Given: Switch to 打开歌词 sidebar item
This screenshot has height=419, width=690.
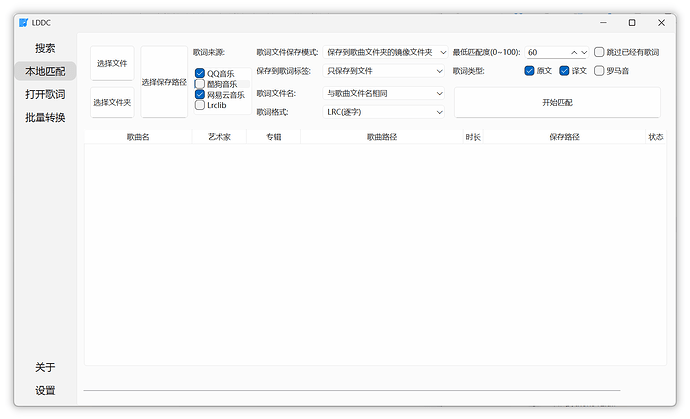Looking at the screenshot, I should [45, 94].
